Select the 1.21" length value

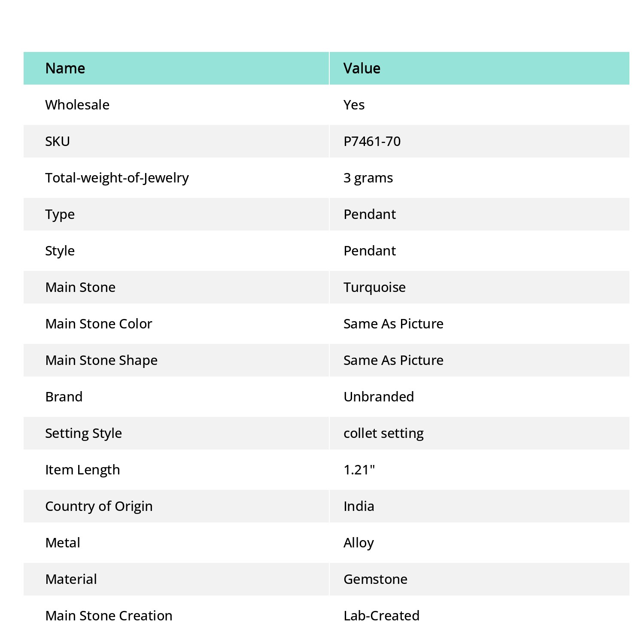point(359,470)
